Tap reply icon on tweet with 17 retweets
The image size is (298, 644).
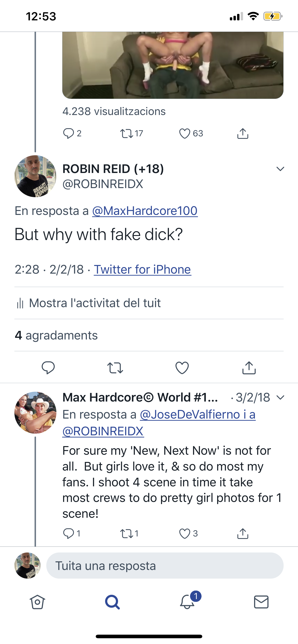coord(68,133)
